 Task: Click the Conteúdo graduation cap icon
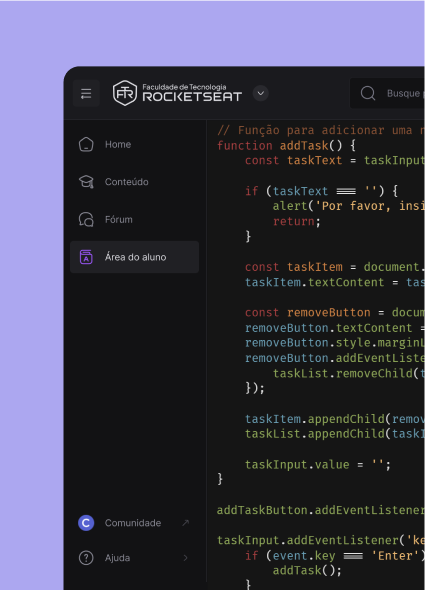86,182
